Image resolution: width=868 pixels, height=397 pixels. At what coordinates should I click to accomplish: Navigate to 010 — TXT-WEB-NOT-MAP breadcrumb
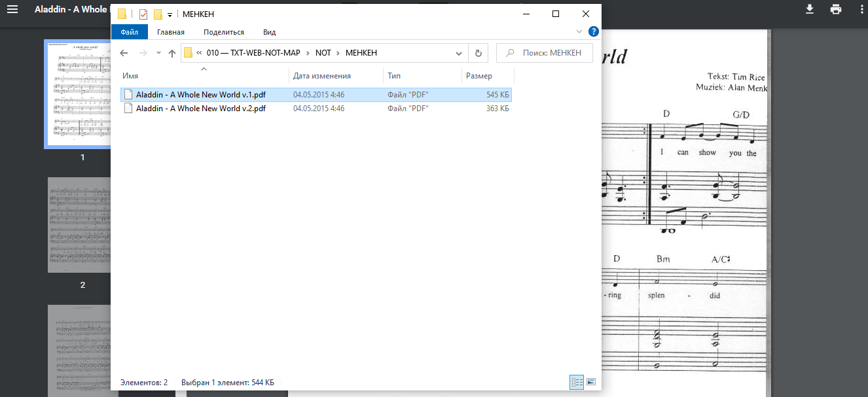point(253,53)
